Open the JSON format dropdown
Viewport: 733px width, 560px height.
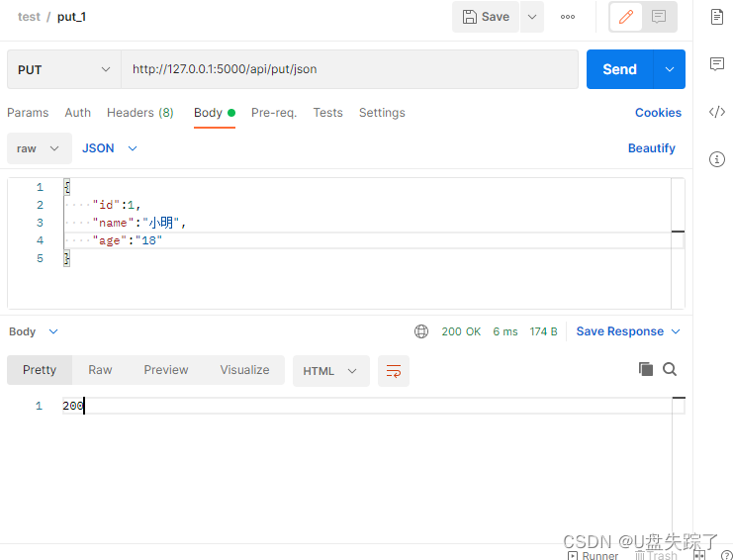pyautogui.click(x=110, y=148)
